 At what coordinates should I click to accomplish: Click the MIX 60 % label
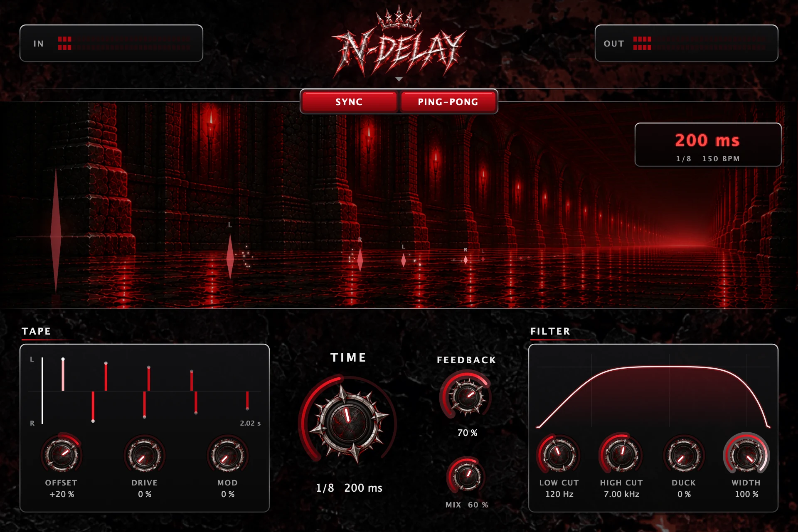(x=467, y=505)
